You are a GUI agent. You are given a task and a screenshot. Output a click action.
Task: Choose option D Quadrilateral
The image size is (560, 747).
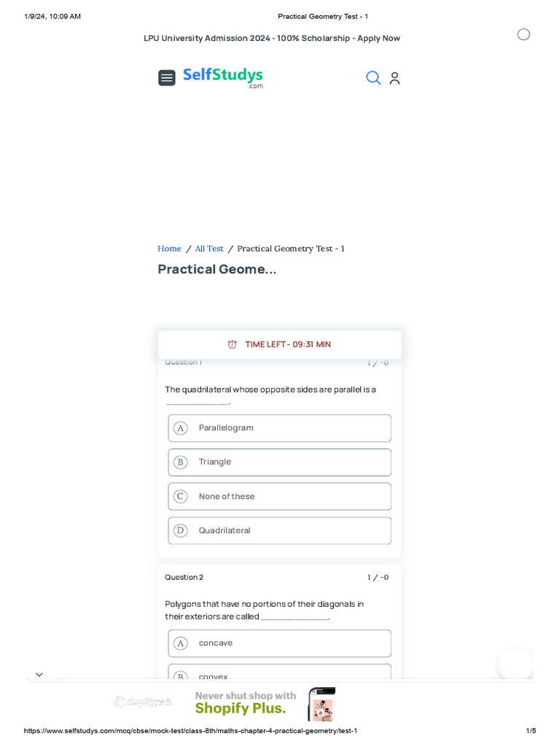[x=279, y=531]
